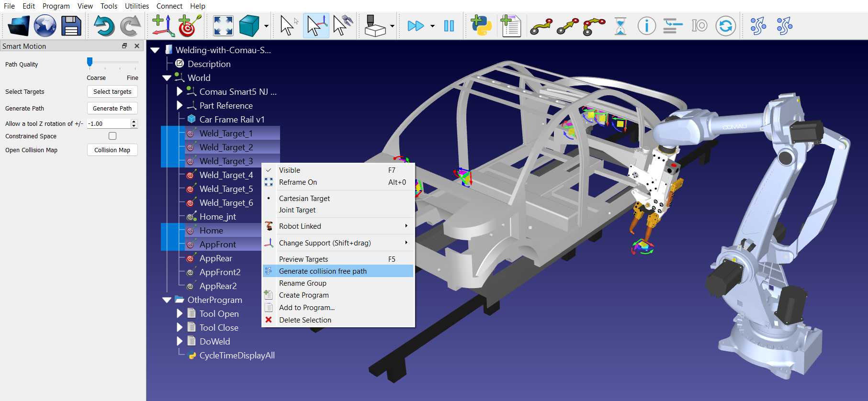The image size is (868, 401).
Task: Switch to the isometric cube view
Action: pos(249,26)
